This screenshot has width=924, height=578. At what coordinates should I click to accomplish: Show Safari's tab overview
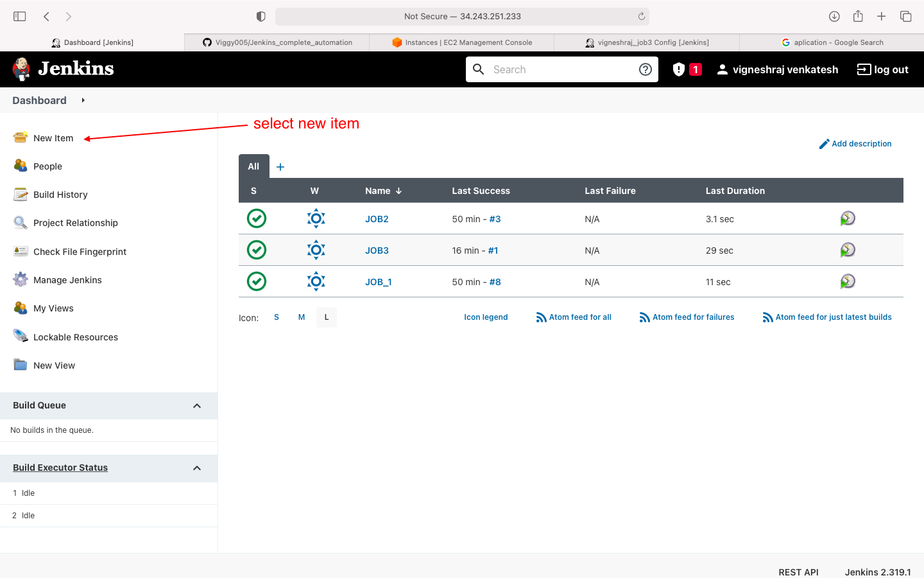coord(906,16)
